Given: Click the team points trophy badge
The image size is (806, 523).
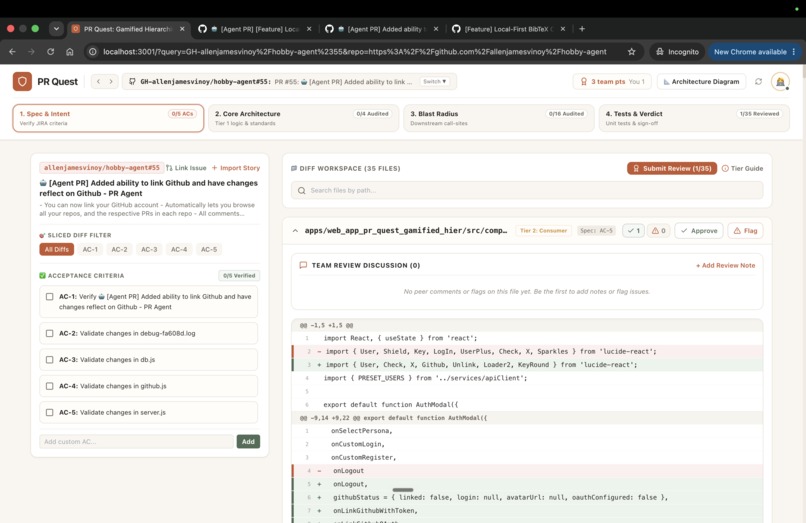Looking at the screenshot, I should 612,81.
